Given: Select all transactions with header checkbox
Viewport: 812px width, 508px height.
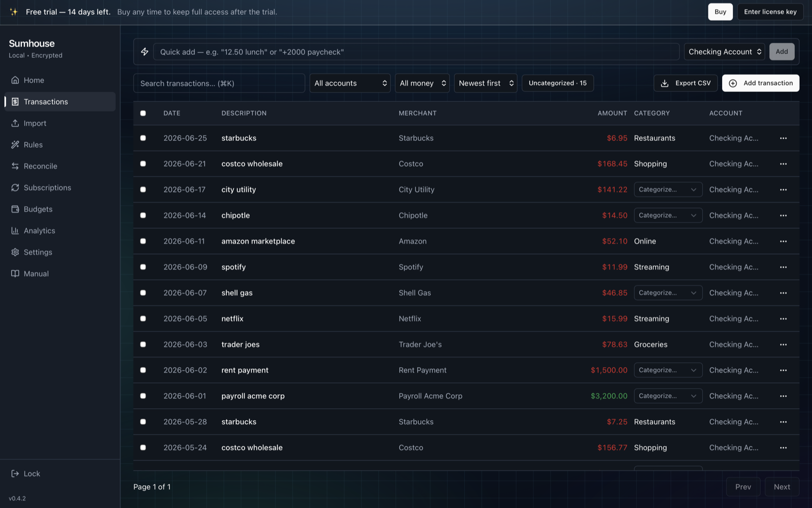Looking at the screenshot, I should click(x=143, y=113).
